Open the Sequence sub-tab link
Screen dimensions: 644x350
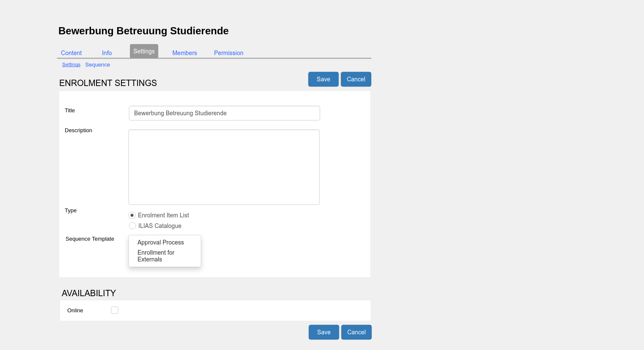[x=97, y=65]
